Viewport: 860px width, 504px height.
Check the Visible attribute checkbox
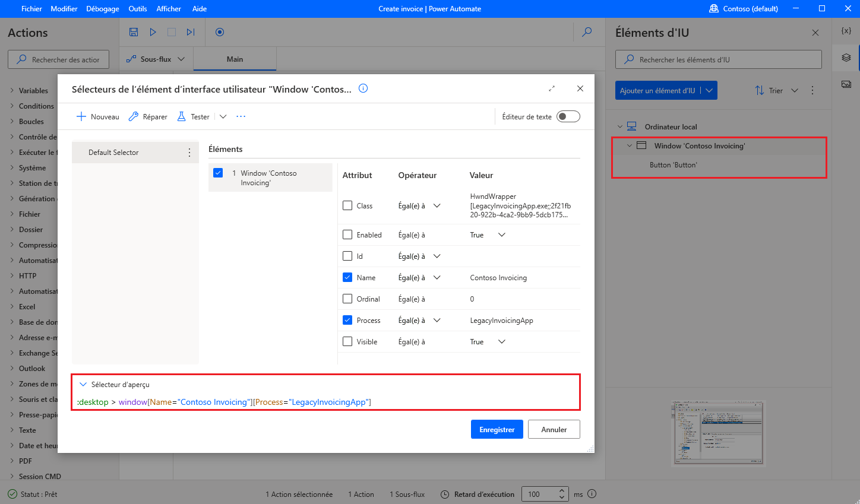347,341
